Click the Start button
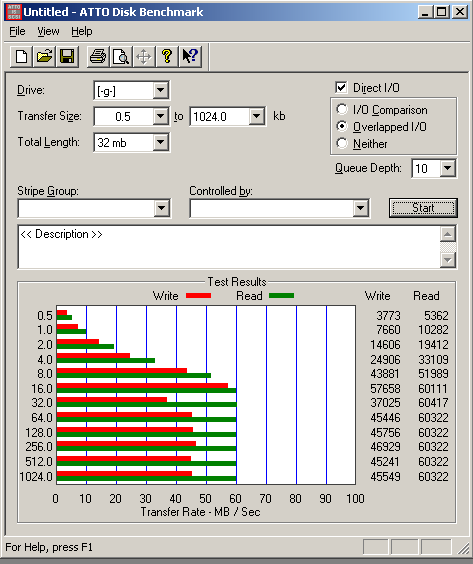This screenshot has height=564, width=473. (x=423, y=208)
